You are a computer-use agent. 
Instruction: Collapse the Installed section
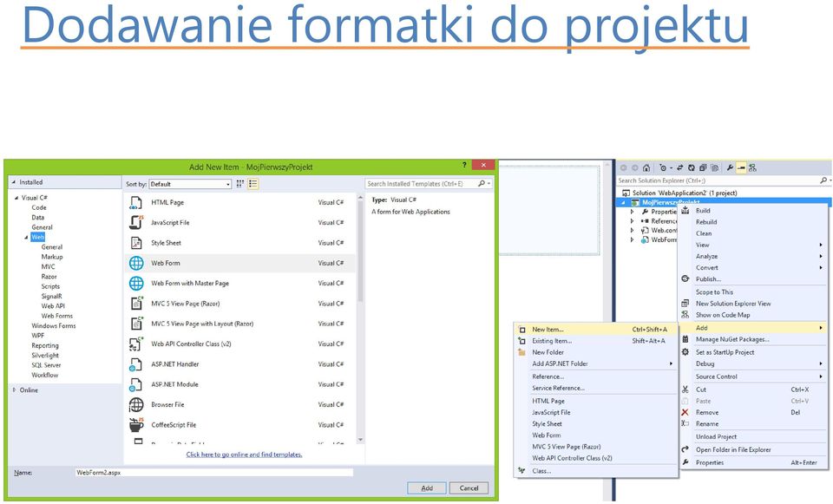(x=14, y=182)
